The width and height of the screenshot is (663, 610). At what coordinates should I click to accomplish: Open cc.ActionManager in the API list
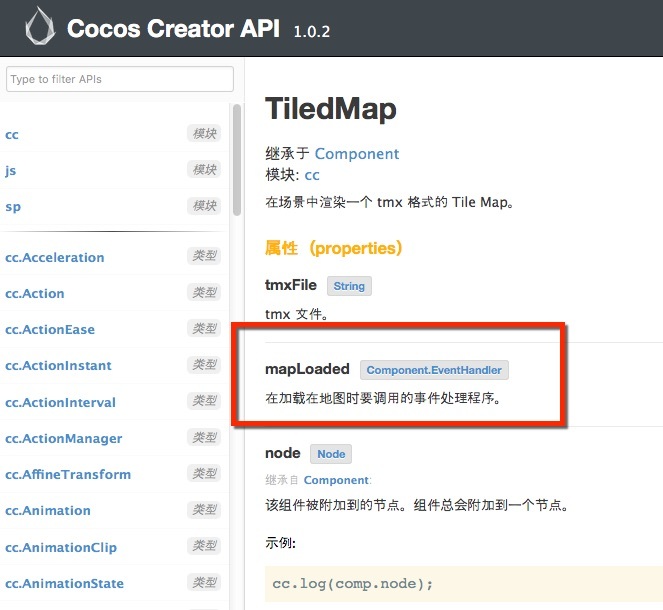point(63,438)
